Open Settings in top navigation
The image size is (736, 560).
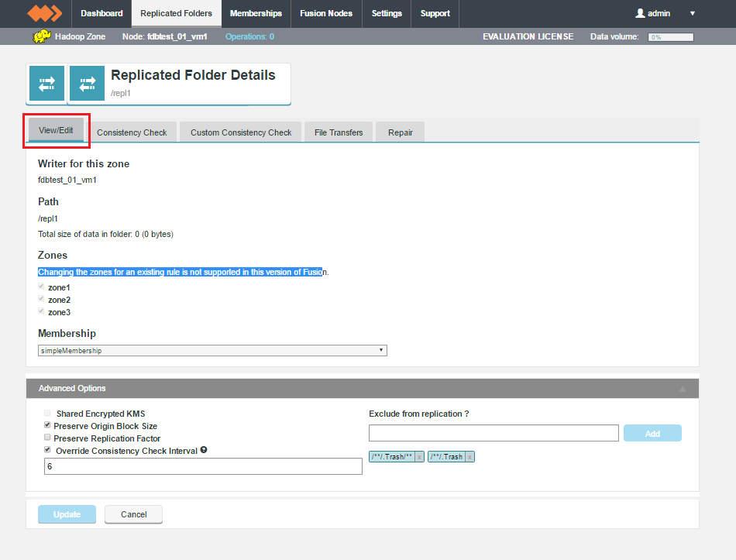tap(387, 13)
